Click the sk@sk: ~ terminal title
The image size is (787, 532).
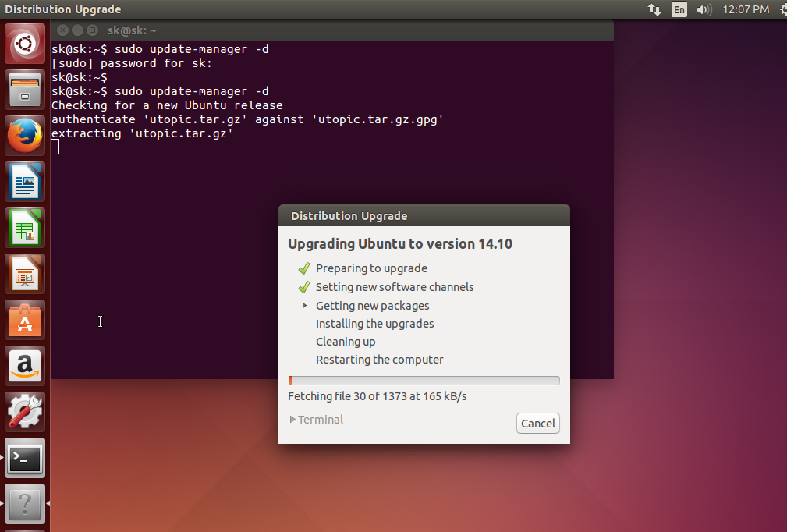[x=132, y=30]
